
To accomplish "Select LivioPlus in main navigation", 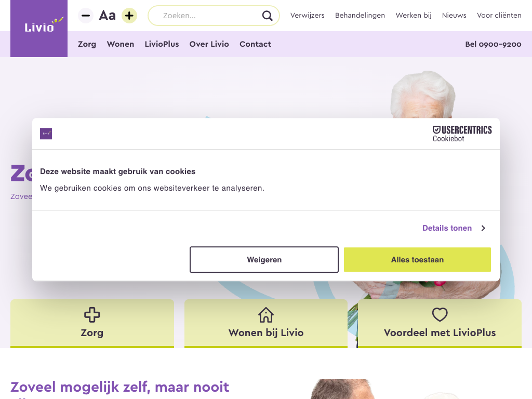I will click(x=162, y=44).
